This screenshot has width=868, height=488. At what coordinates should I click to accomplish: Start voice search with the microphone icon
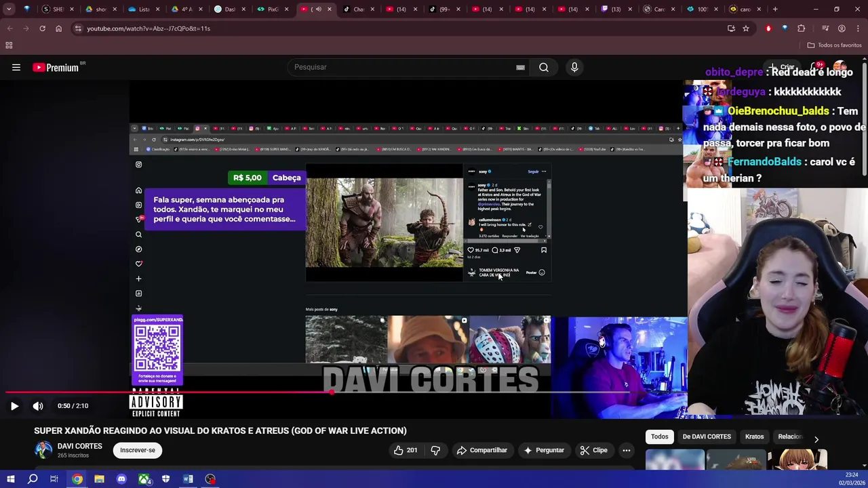pos(574,67)
